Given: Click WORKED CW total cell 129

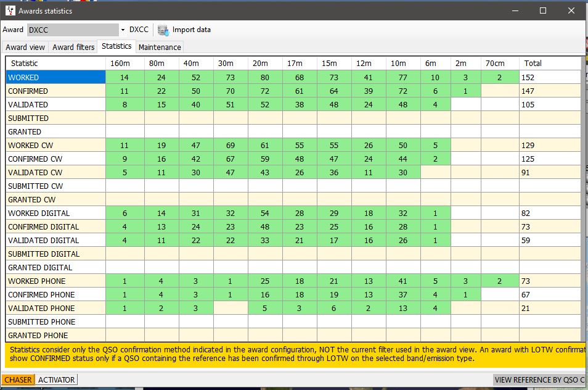Looking at the screenshot, I should click(550, 145).
